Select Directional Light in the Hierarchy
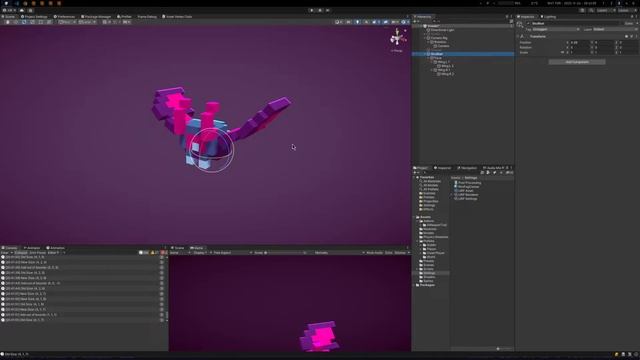 point(442,30)
